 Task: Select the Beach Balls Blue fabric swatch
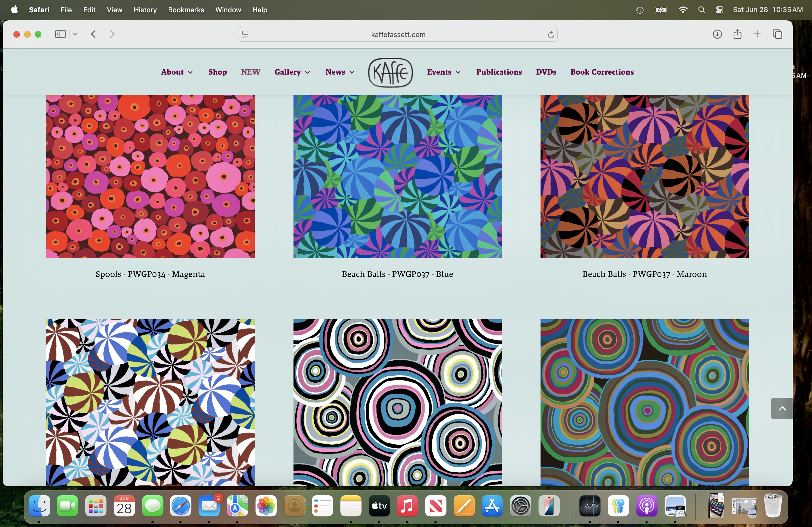pyautogui.click(x=397, y=176)
